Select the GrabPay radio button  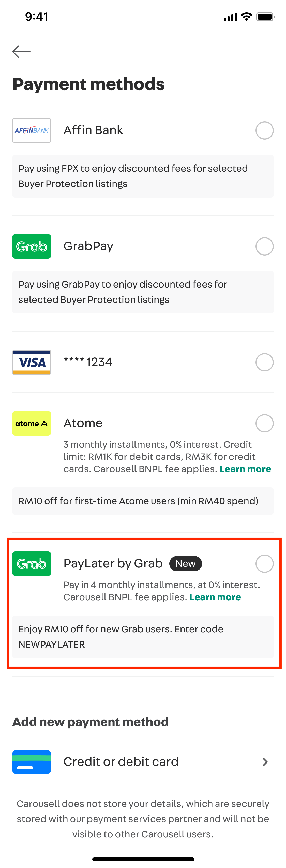click(264, 246)
